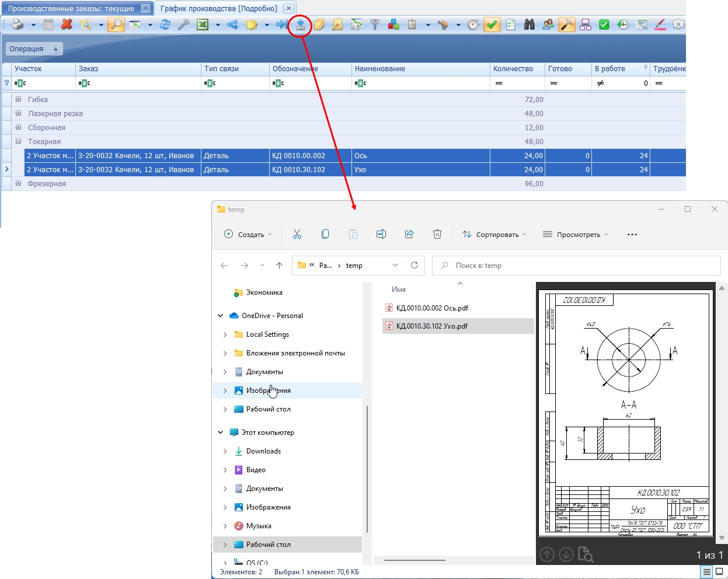Click the Explorer search field
The width and height of the screenshot is (728, 579).
click(577, 266)
